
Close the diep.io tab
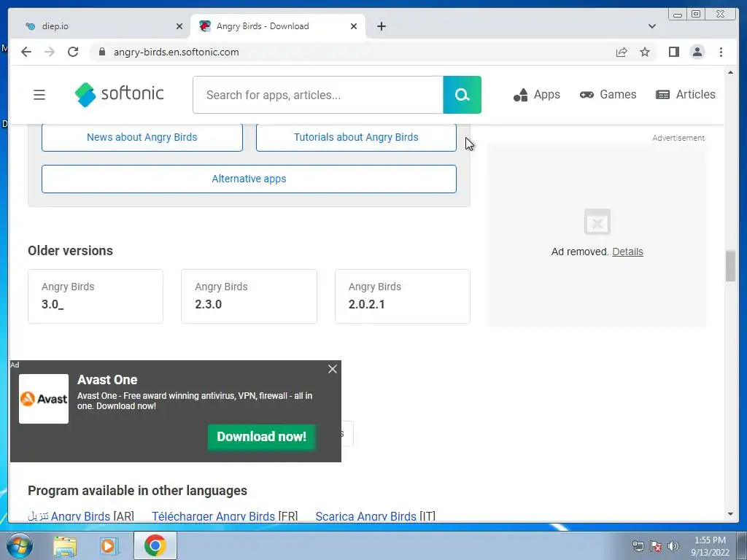(179, 26)
